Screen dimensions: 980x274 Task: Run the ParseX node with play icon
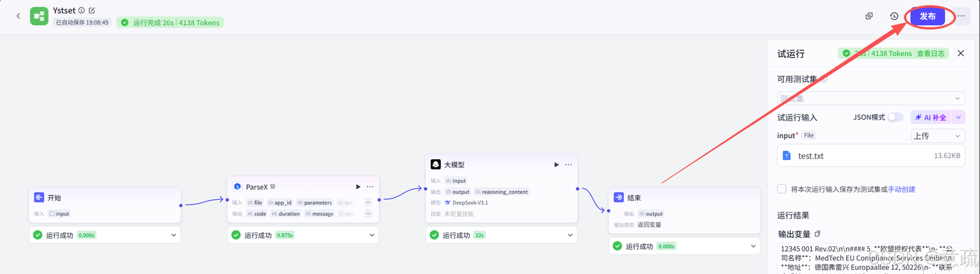[x=358, y=186]
